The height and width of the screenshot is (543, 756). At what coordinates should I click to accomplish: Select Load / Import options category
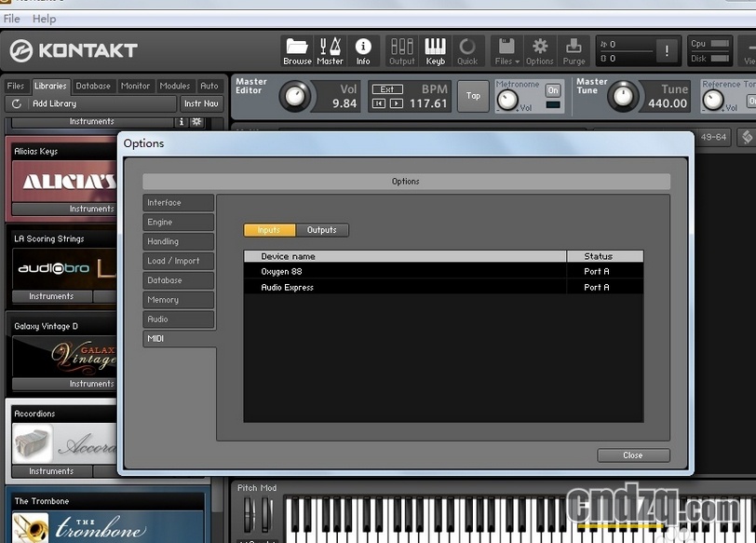179,261
